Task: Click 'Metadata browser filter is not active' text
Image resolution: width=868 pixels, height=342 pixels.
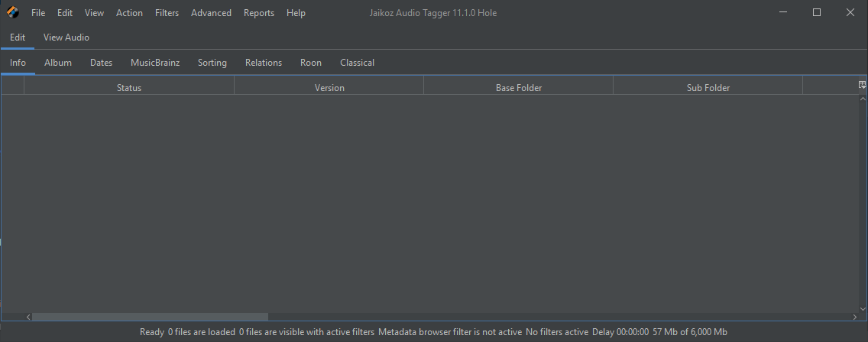Action: pyautogui.click(x=450, y=332)
